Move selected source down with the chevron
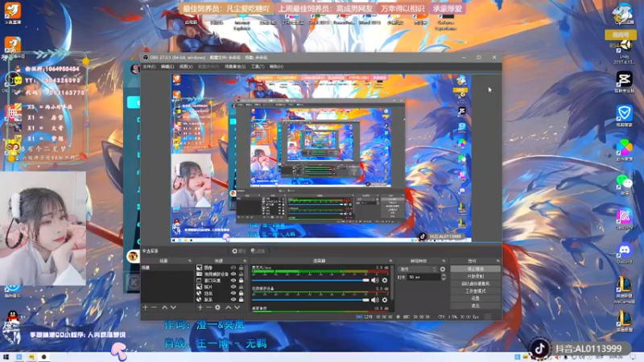This screenshot has height=362, width=644. click(237, 307)
